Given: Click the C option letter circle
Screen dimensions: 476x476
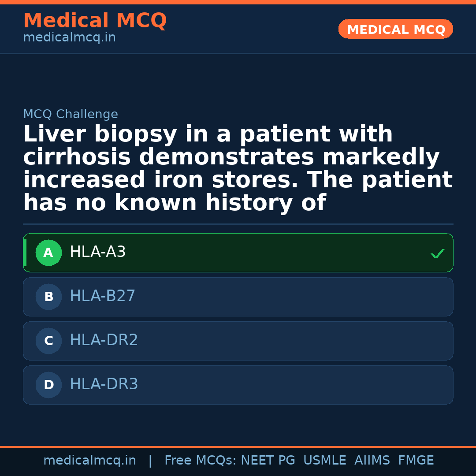Looking at the screenshot, I should pos(48,341).
